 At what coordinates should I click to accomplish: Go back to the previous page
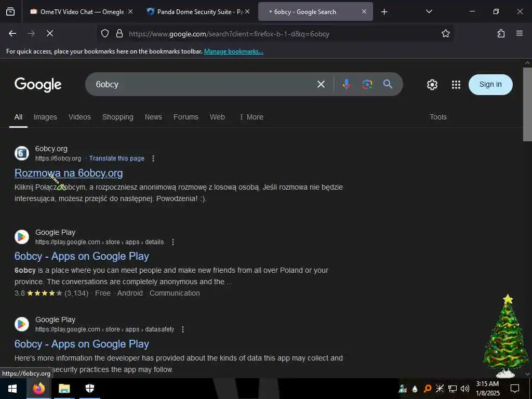pos(12,33)
